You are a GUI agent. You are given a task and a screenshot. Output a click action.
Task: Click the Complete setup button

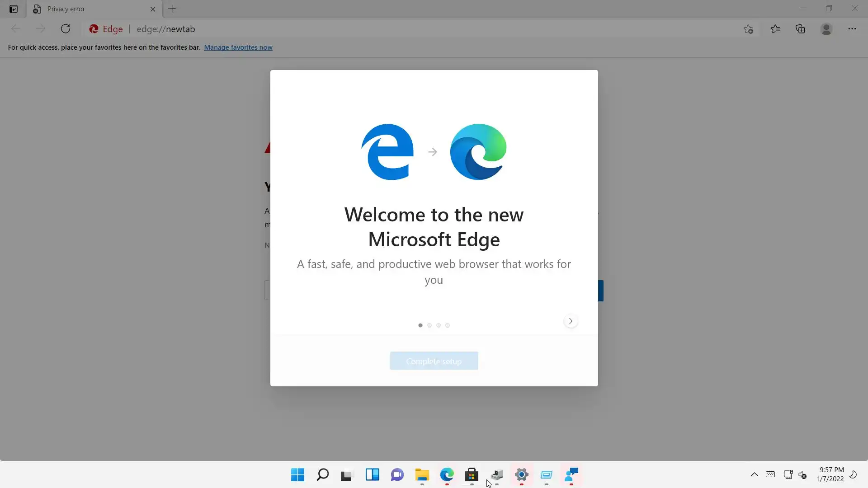[434, 361]
